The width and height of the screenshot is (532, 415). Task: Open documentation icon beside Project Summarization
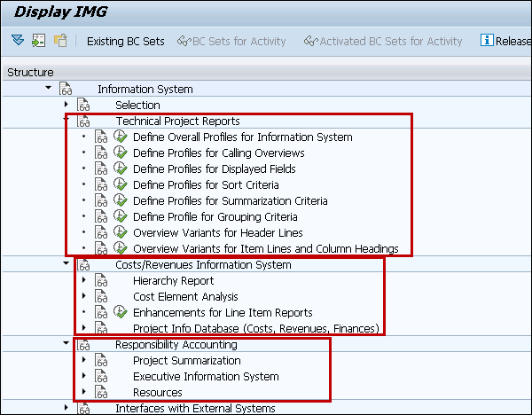(101, 361)
